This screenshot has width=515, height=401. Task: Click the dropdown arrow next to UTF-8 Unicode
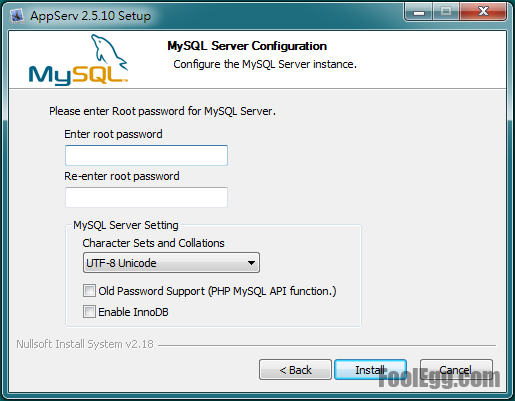coord(251,263)
